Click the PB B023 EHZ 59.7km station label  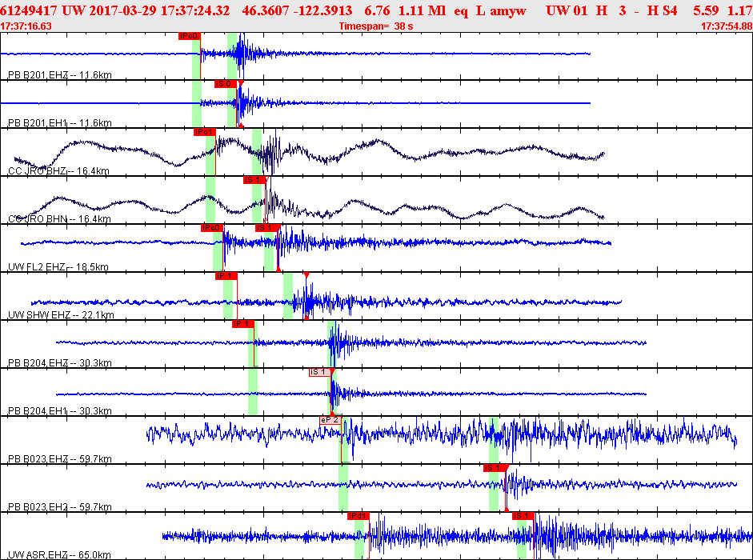[60, 459]
